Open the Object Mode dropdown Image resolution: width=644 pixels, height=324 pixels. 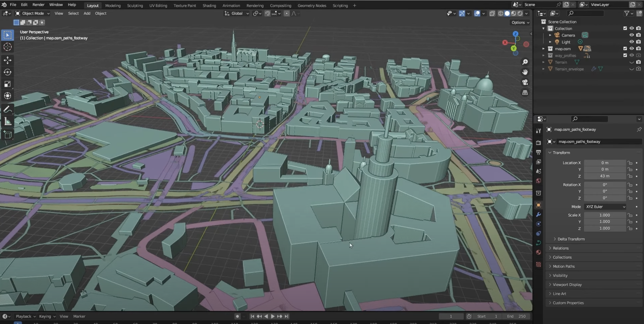pyautogui.click(x=32, y=14)
